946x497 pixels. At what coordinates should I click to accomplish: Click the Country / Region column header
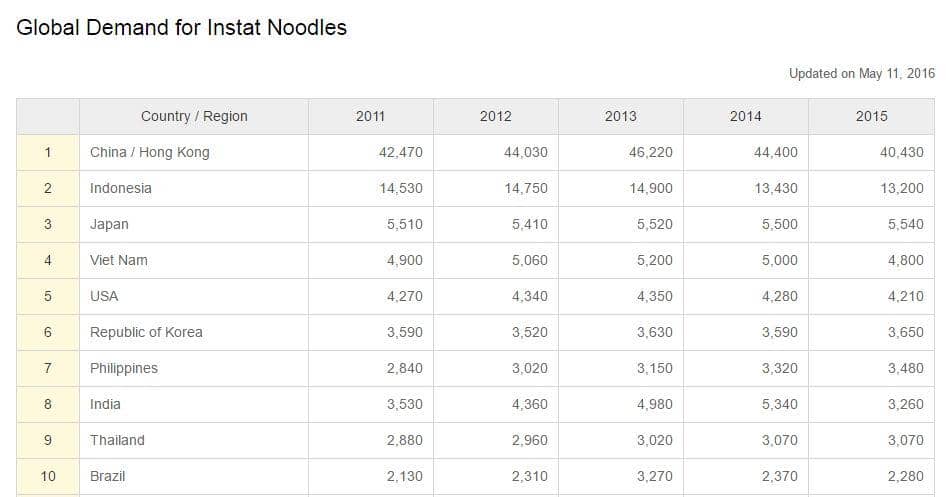click(x=194, y=116)
